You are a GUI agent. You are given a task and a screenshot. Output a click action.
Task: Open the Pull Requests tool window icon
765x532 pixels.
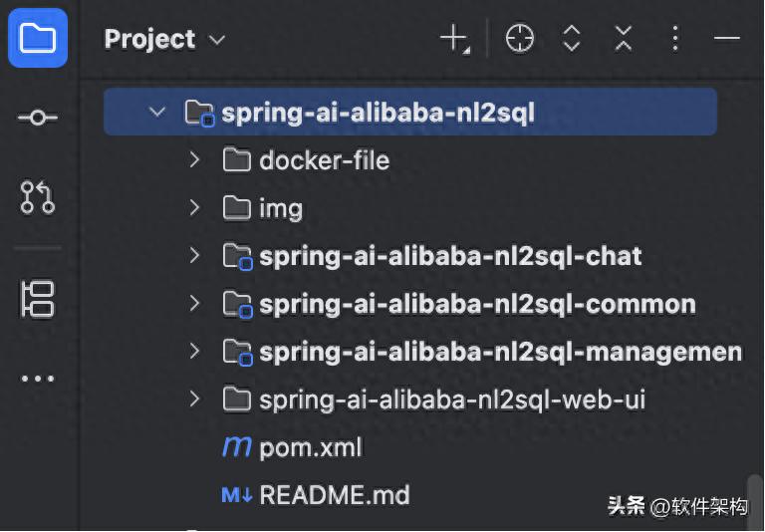click(38, 197)
